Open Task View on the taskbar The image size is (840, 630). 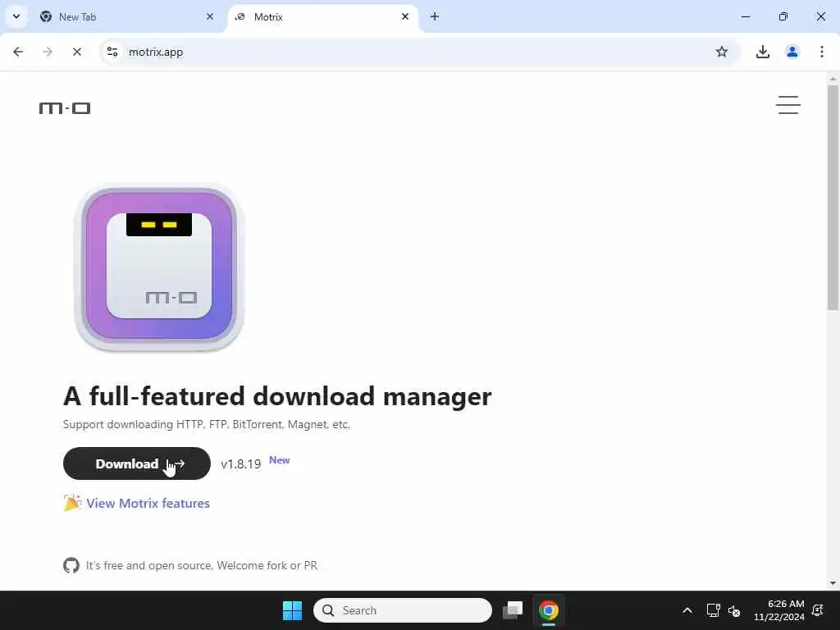513,610
